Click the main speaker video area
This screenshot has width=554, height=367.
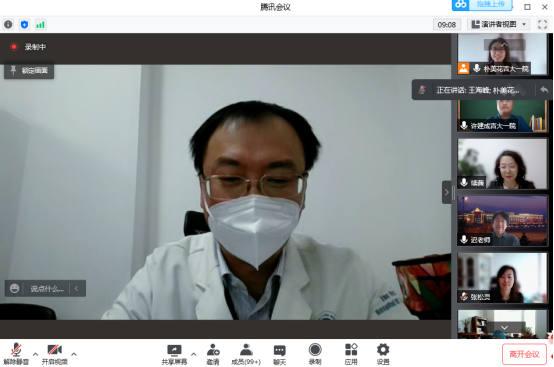225,192
